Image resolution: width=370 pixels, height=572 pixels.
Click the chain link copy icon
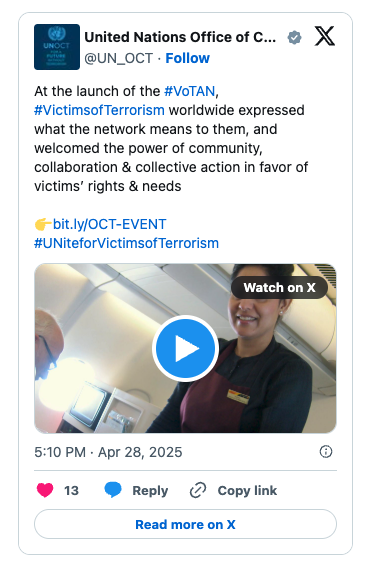tap(198, 490)
